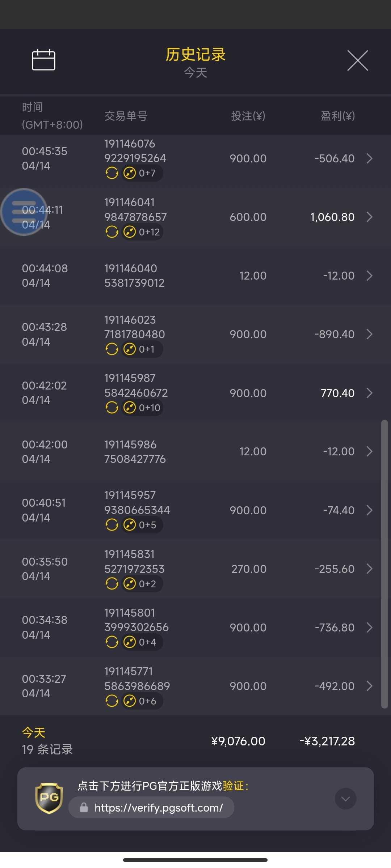This screenshot has width=391, height=868.
Task: Click the yellow 验证 verification text
Action: point(234,786)
